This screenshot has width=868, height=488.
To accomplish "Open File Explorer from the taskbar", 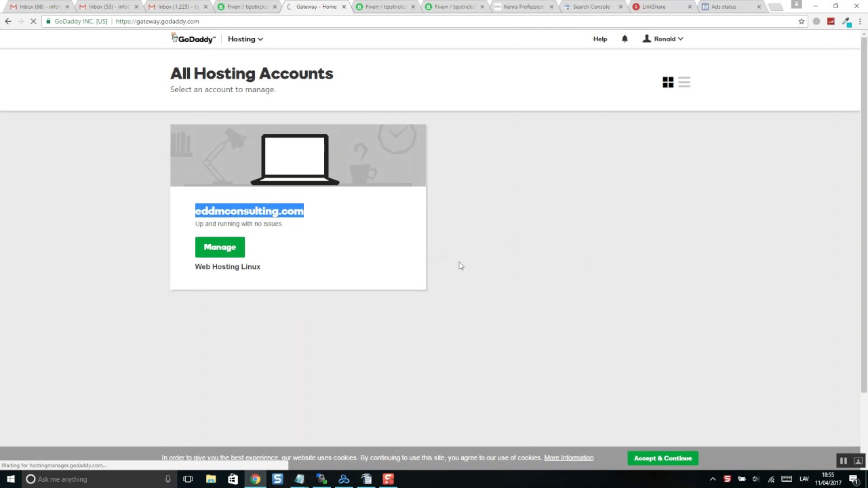I will tap(211, 479).
